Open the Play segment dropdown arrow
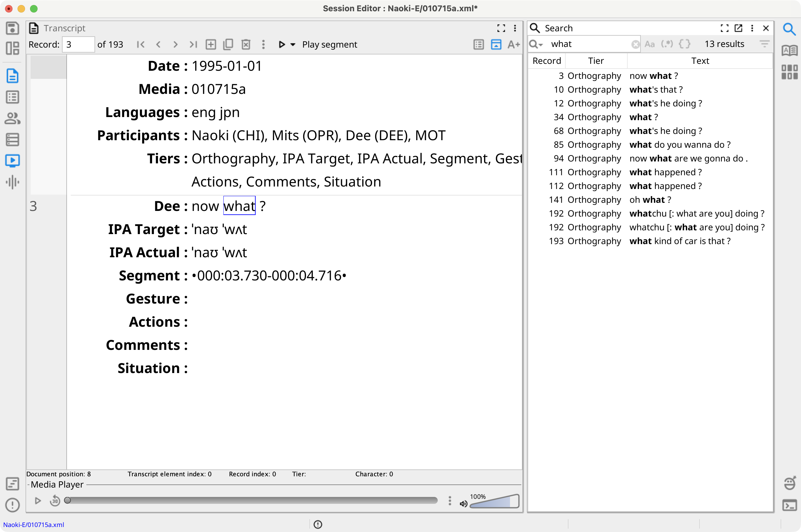The image size is (801, 532). (293, 44)
